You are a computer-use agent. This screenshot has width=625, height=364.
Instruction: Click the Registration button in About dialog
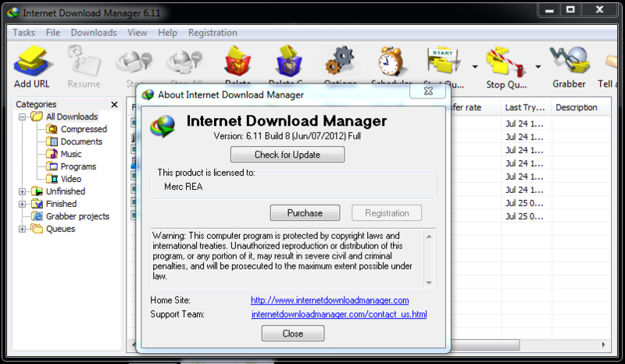pyautogui.click(x=387, y=213)
